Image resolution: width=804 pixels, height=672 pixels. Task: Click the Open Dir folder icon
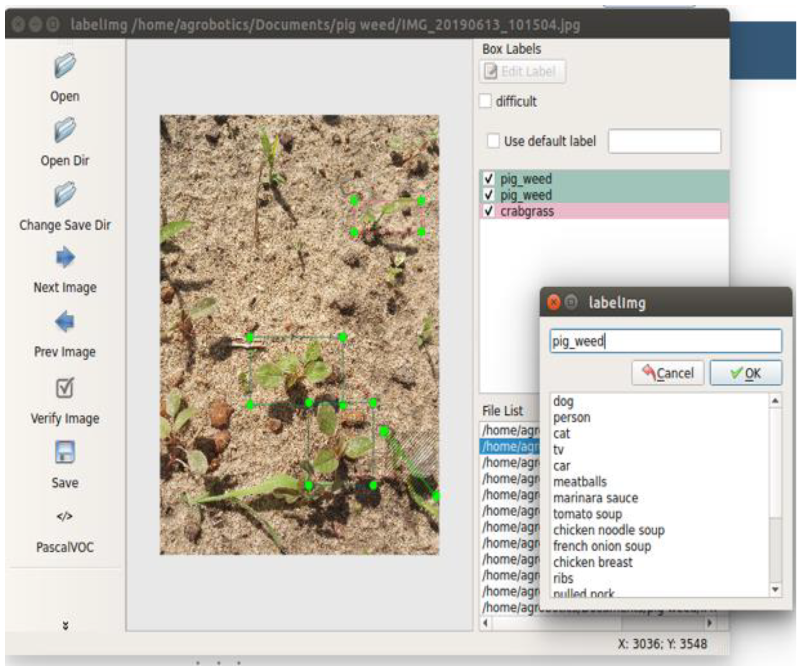65,130
